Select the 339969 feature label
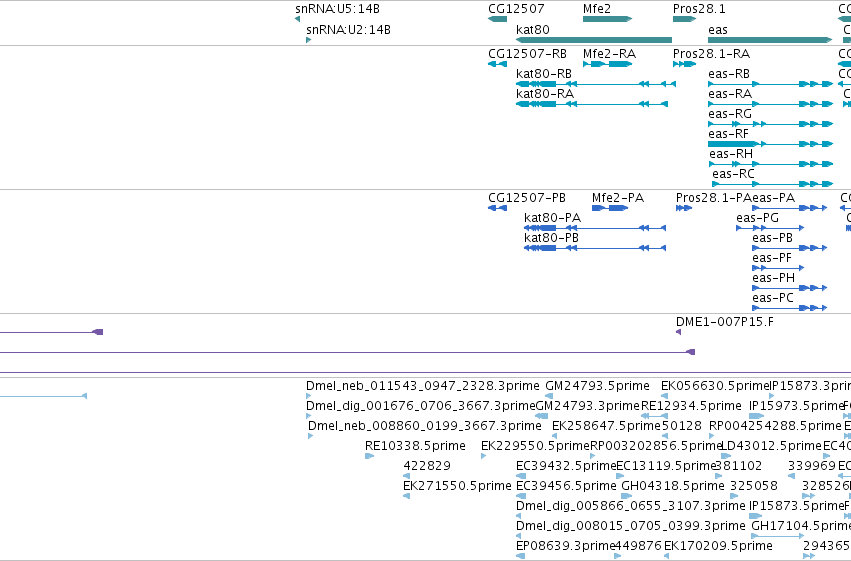851x561 pixels. (812, 466)
